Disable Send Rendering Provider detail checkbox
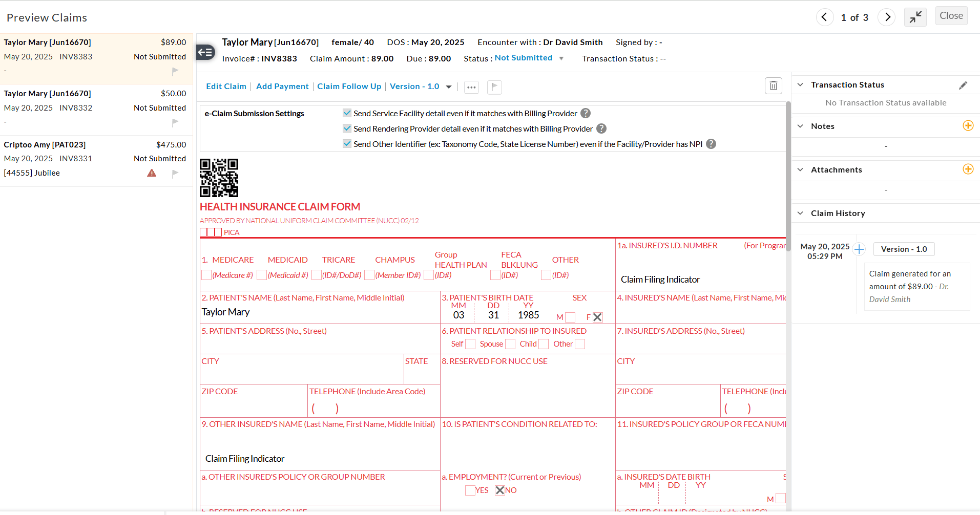Image resolution: width=980 pixels, height=515 pixels. point(347,128)
